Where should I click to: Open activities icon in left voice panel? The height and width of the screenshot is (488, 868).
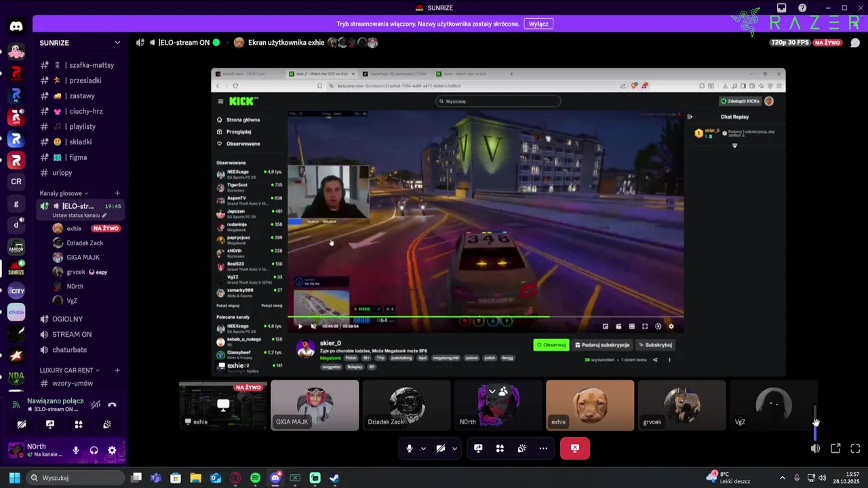pos(79,424)
